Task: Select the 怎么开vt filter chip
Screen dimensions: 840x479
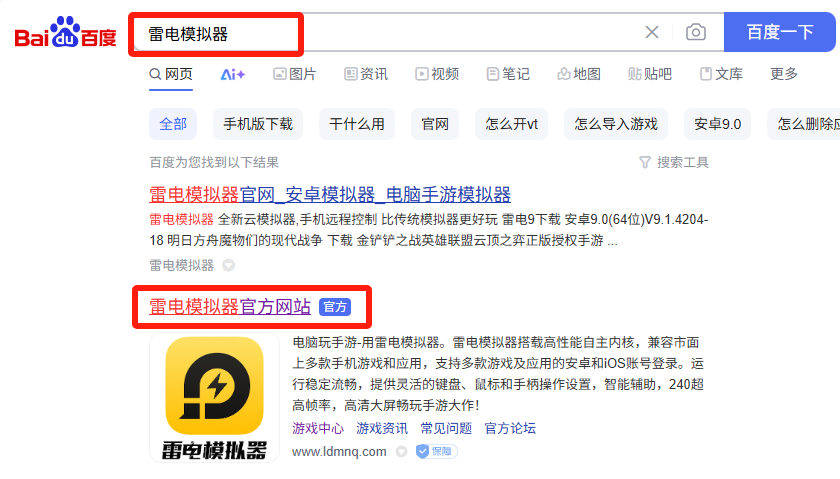Action: click(x=511, y=124)
